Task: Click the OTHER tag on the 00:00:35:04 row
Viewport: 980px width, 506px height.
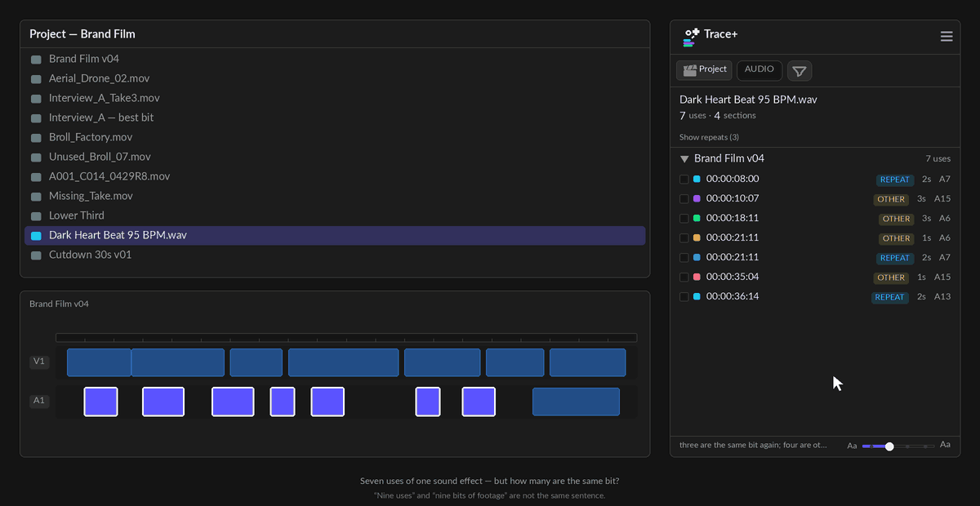Action: coord(891,277)
